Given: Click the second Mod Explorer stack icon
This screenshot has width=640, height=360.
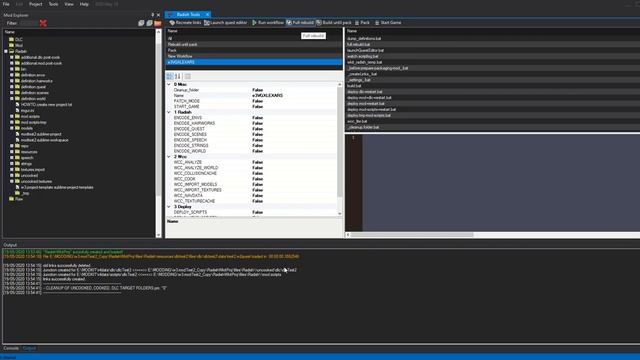Looking at the screenshot, I should 149,23.
